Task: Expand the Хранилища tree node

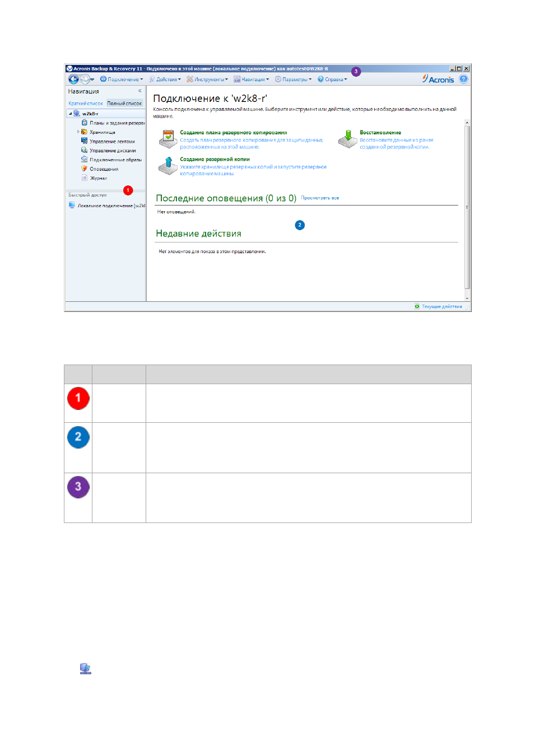Action: (78, 132)
